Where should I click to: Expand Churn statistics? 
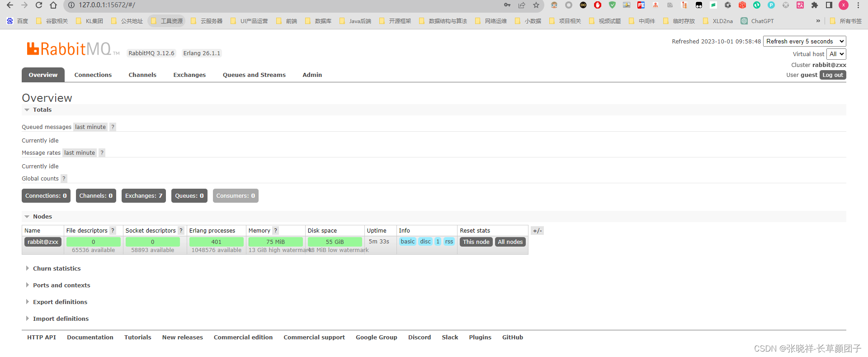[57, 269]
